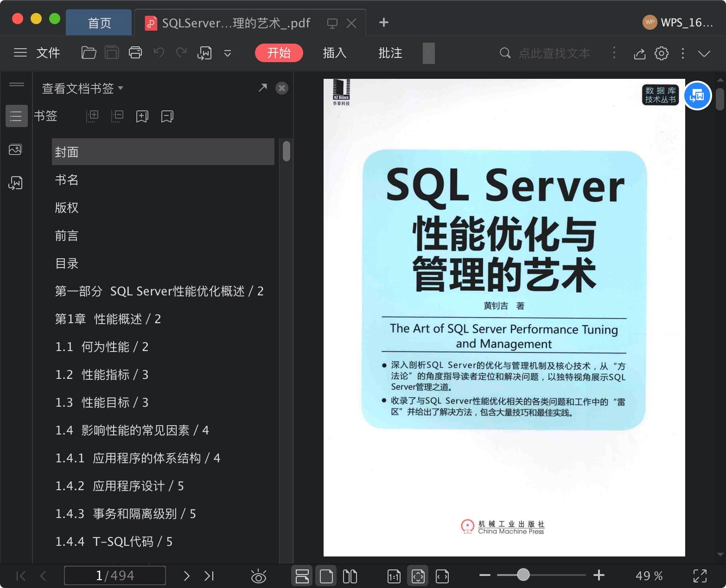Go to previous page arrow
Image resolution: width=726 pixels, height=588 pixels.
click(44, 576)
